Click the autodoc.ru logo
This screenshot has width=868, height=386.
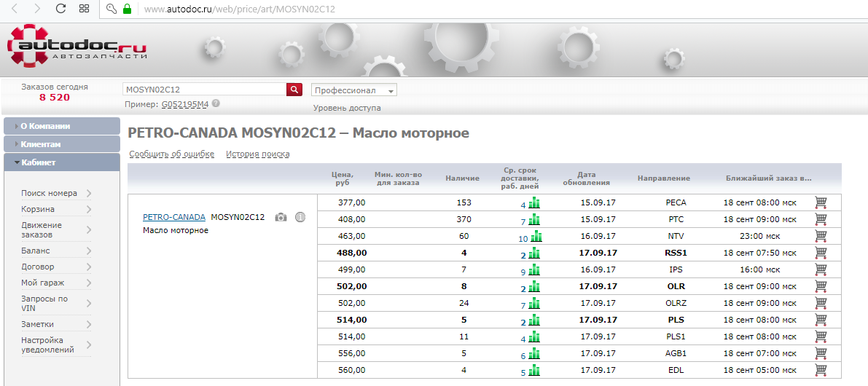pos(77,47)
